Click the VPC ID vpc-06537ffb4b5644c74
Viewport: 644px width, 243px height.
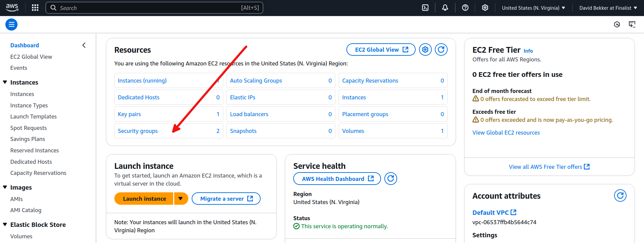(x=504, y=222)
